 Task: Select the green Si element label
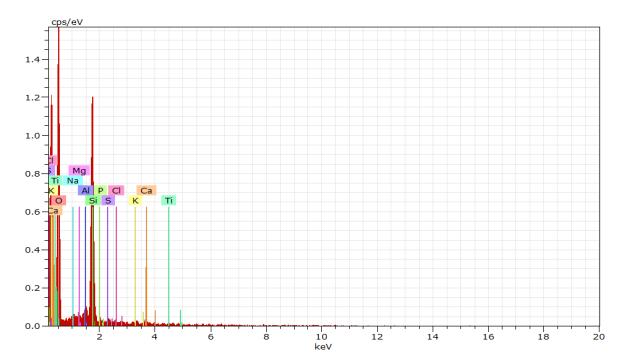pyautogui.click(x=93, y=200)
